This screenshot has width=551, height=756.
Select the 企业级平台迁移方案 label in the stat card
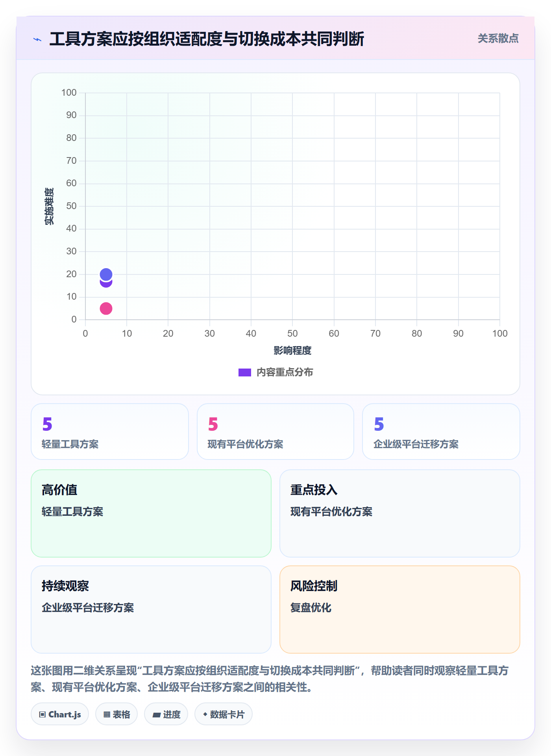(416, 444)
